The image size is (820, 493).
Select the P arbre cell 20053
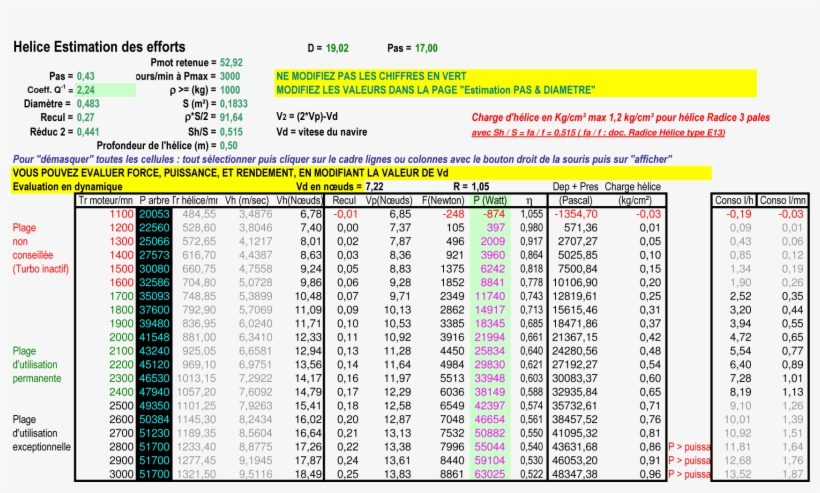[154, 214]
